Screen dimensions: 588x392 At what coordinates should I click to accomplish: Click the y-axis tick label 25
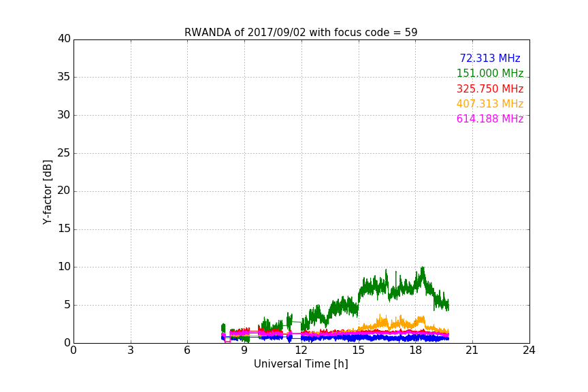click(64, 153)
